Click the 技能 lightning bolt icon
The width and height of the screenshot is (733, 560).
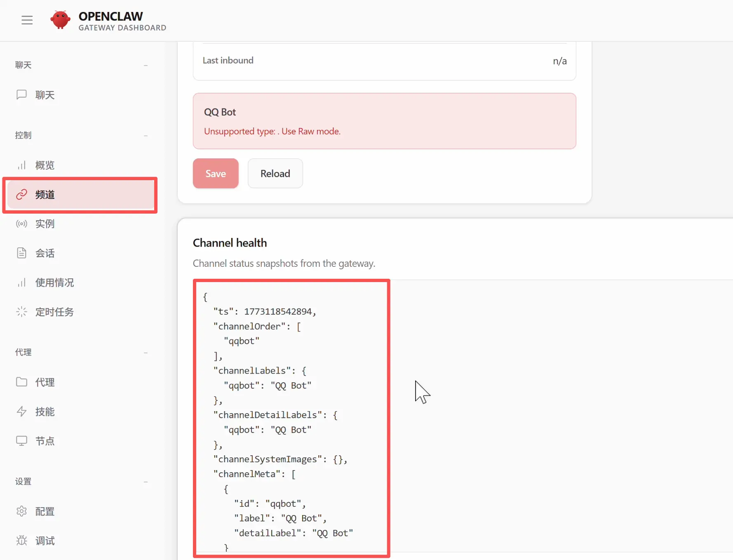pos(21,412)
